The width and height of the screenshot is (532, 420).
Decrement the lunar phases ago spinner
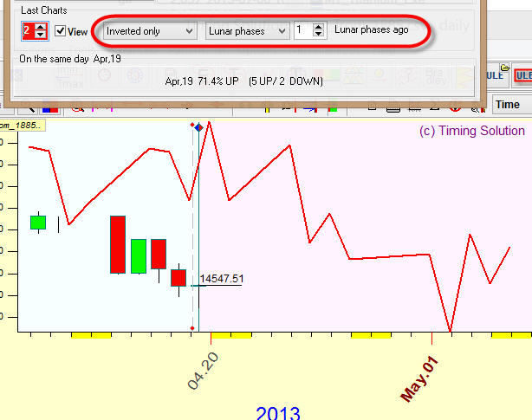(x=319, y=36)
